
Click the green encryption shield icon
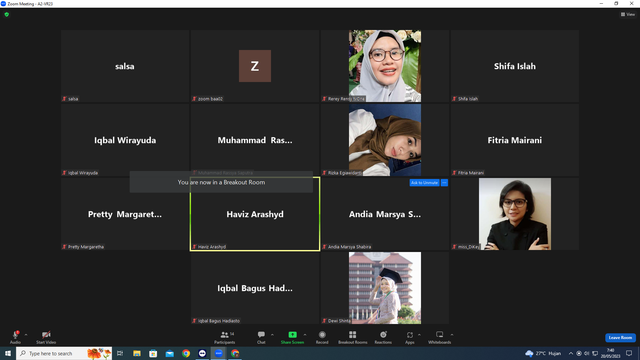pyautogui.click(x=7, y=14)
